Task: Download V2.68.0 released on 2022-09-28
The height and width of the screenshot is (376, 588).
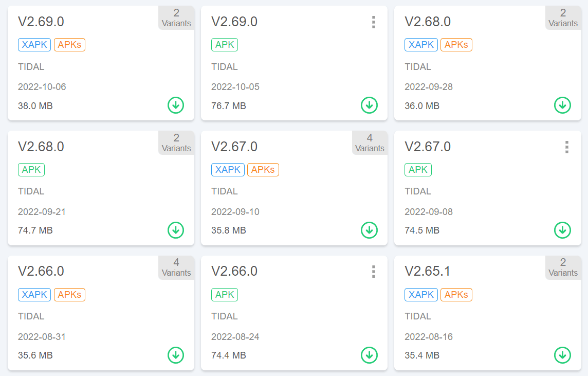Action: (x=562, y=105)
